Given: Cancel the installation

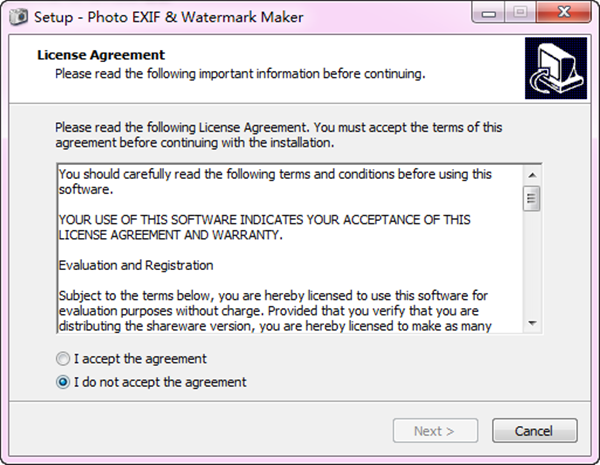Looking at the screenshot, I should pyautogui.click(x=534, y=431).
